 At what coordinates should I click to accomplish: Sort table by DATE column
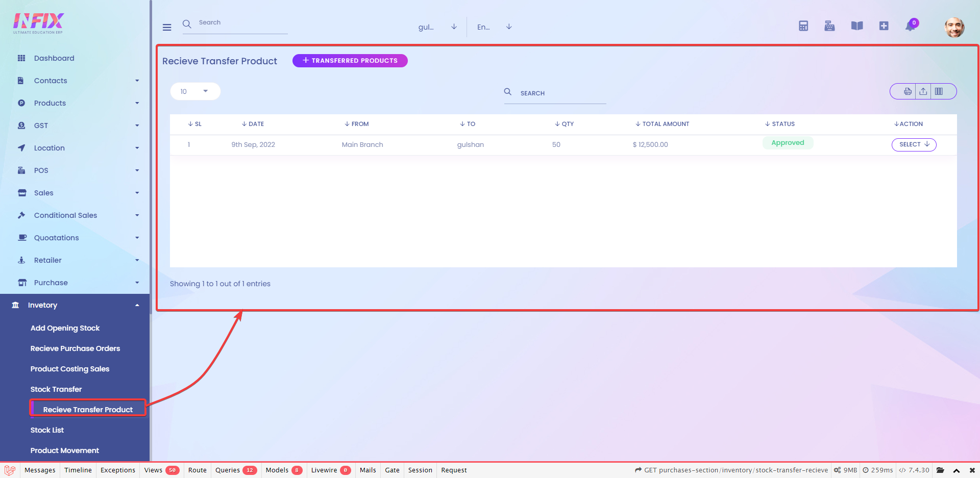point(253,124)
